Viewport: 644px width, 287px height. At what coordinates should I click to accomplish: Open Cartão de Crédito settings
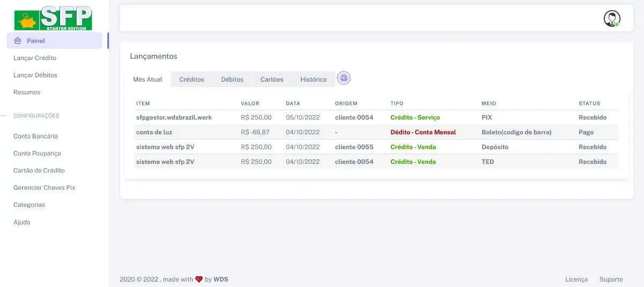39,171
